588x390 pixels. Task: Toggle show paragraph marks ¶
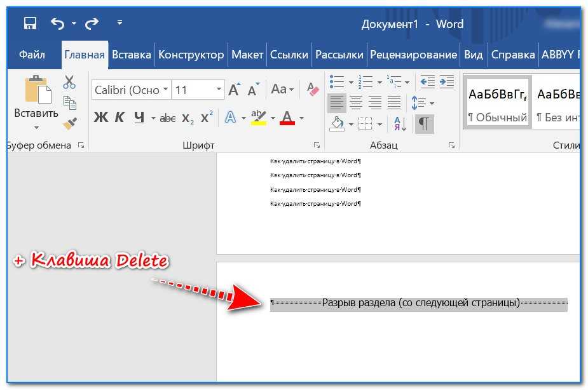424,124
